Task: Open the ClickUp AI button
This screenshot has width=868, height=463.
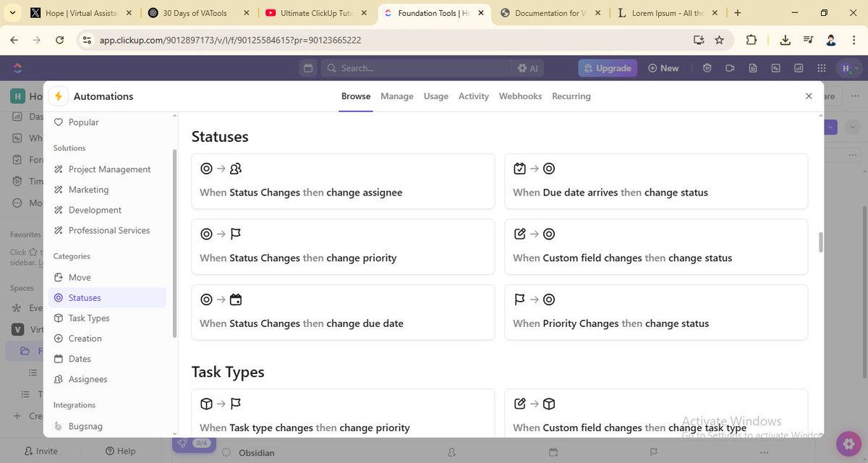Action: click(x=527, y=68)
